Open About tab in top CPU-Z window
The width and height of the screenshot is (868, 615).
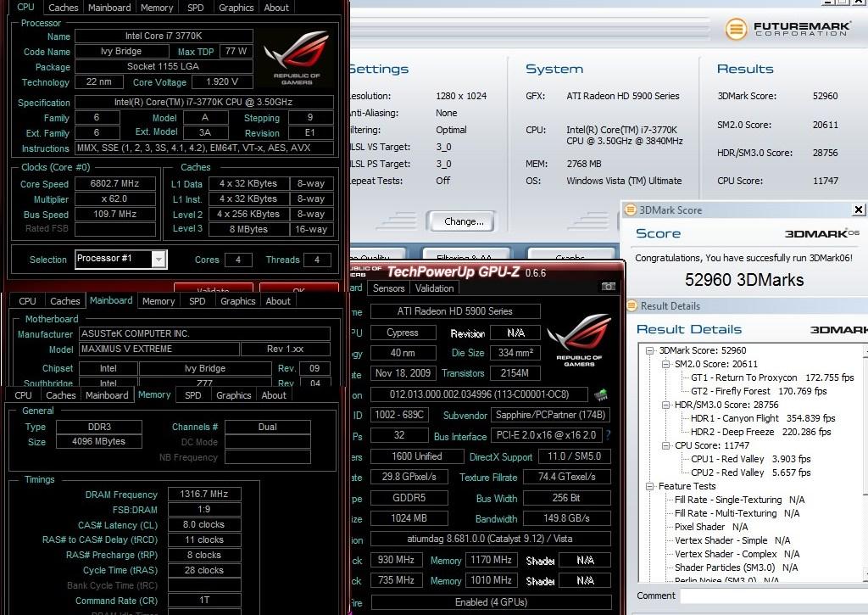pos(276,8)
